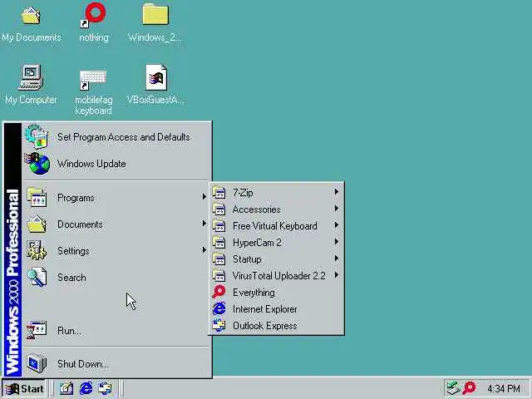Click the safely remove hardware tray icon
The height and width of the screenshot is (399, 532).
453,388
